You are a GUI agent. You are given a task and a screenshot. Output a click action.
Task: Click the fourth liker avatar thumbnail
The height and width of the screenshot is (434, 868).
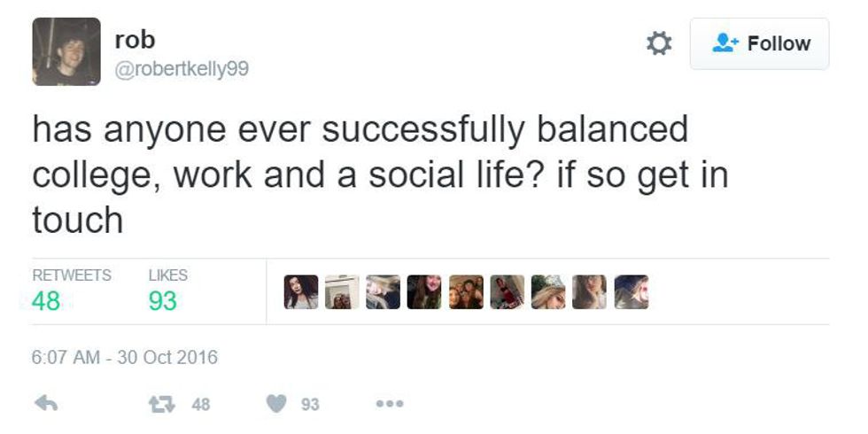click(424, 292)
